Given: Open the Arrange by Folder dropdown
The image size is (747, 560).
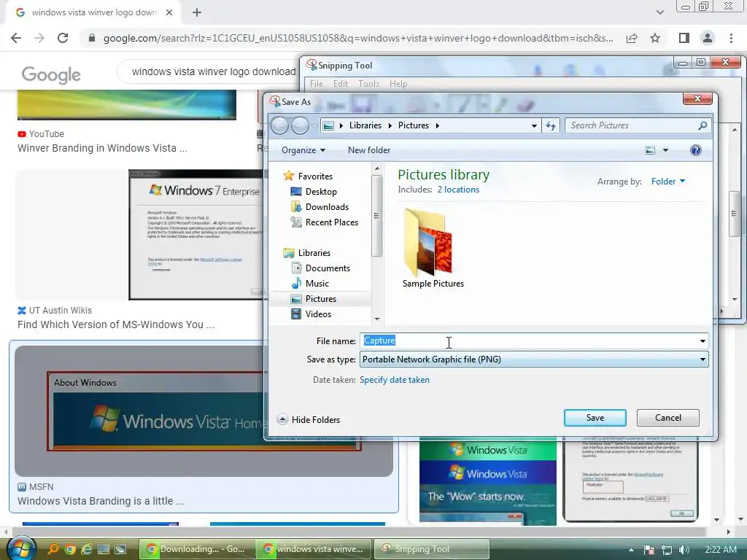Looking at the screenshot, I should (668, 182).
